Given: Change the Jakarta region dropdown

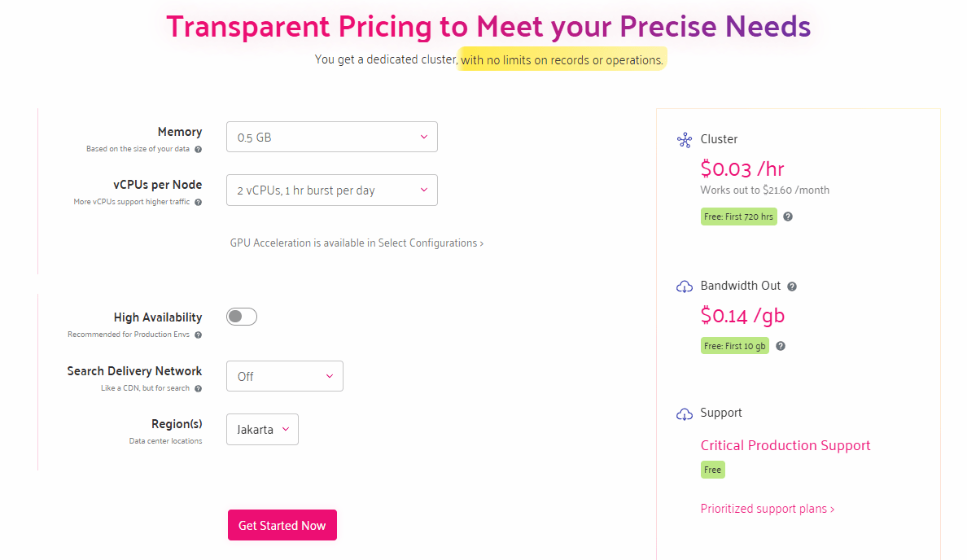Looking at the screenshot, I should (x=261, y=429).
